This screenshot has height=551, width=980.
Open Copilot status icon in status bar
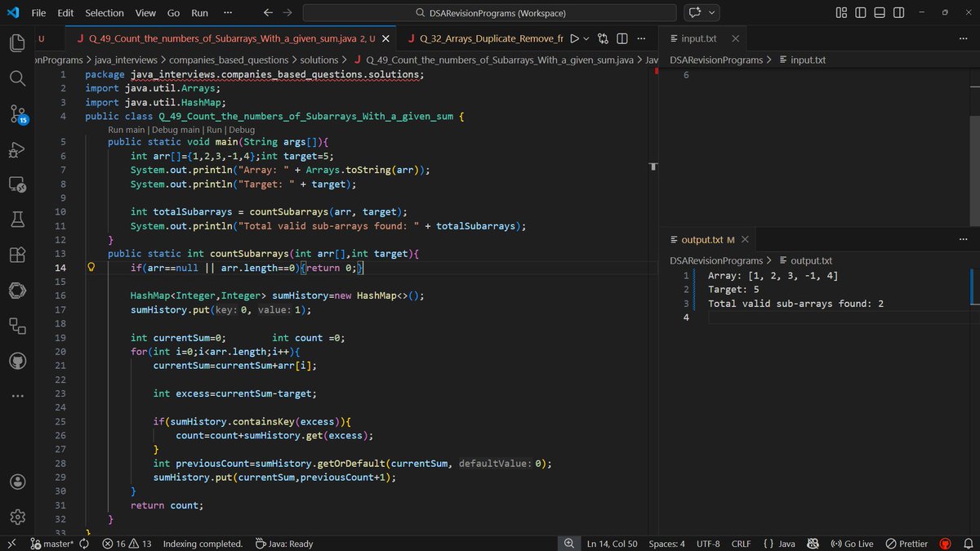pos(813,544)
